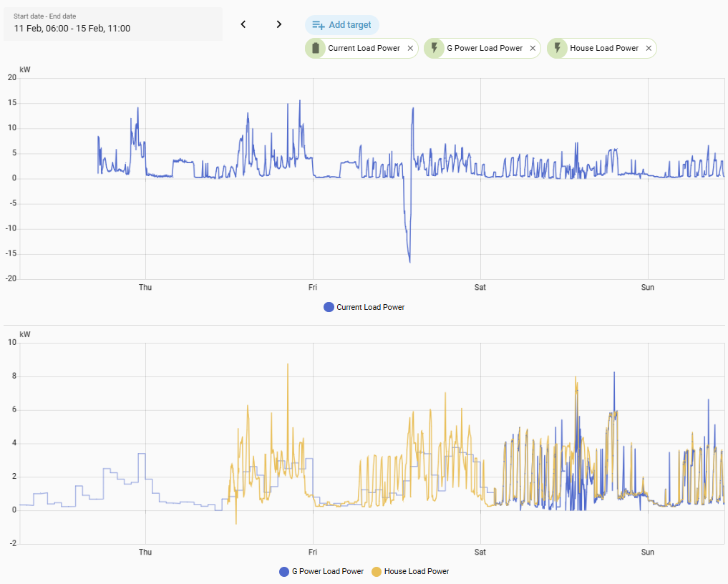The width and height of the screenshot is (728, 584).
Task: Toggle G Power Load Power legend entry
Action: click(x=321, y=571)
